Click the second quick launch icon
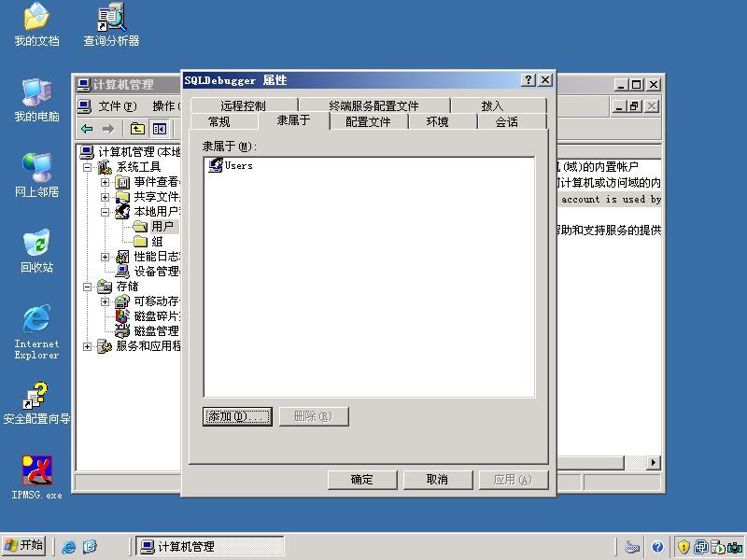The image size is (747, 560). 90,546
